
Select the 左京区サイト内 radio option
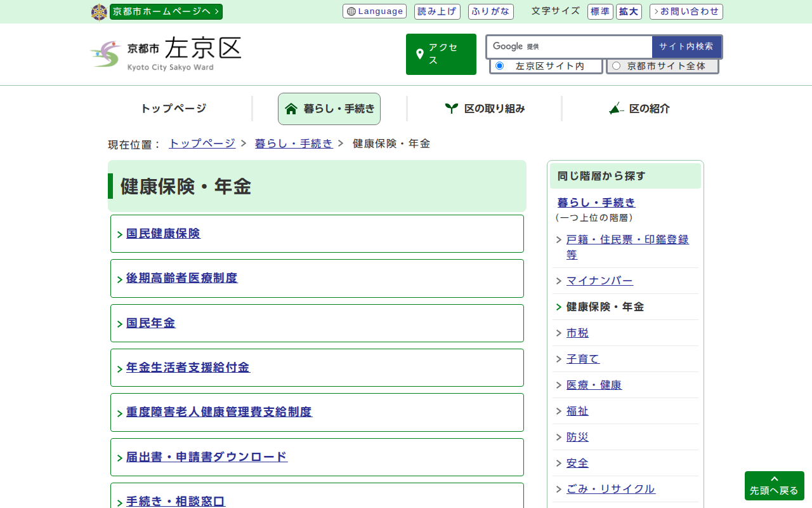[499, 66]
